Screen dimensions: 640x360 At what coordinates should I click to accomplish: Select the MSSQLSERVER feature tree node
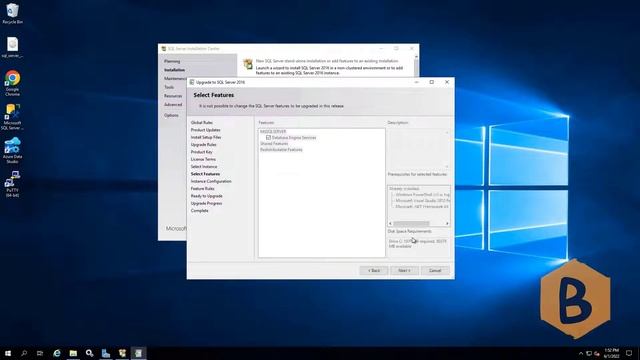click(x=273, y=131)
